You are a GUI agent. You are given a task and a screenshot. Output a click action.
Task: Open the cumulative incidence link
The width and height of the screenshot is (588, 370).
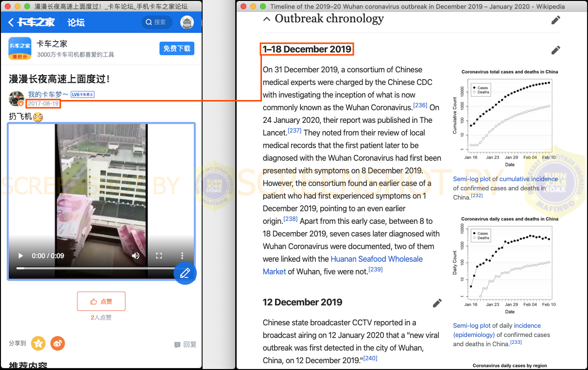click(x=529, y=179)
